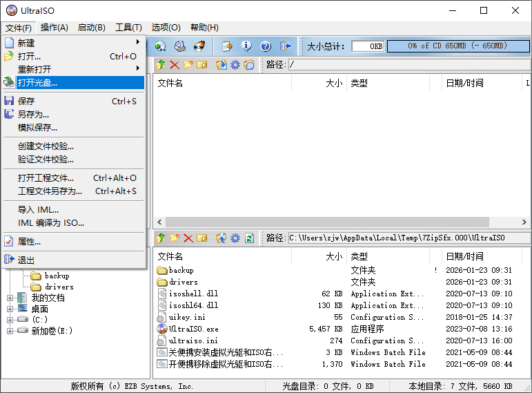The height and width of the screenshot is (393, 532).
Task: Click rename icon in upper pane toolbar
Action: [202, 64]
